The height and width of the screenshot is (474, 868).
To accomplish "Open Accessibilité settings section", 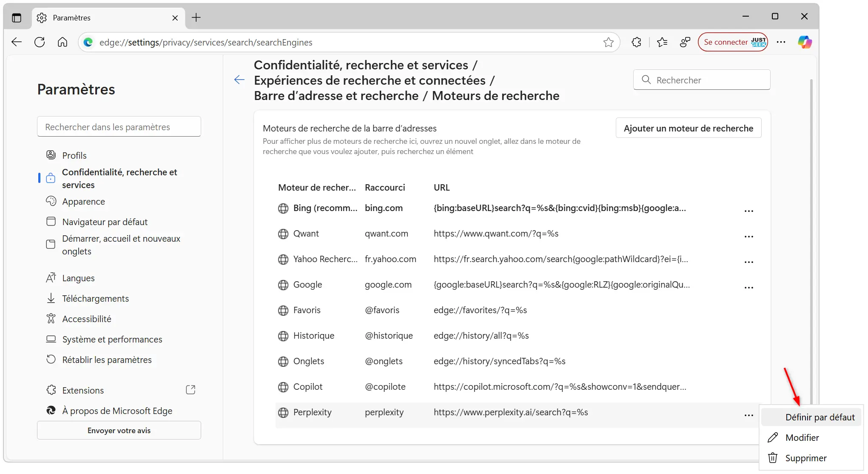I will click(87, 319).
